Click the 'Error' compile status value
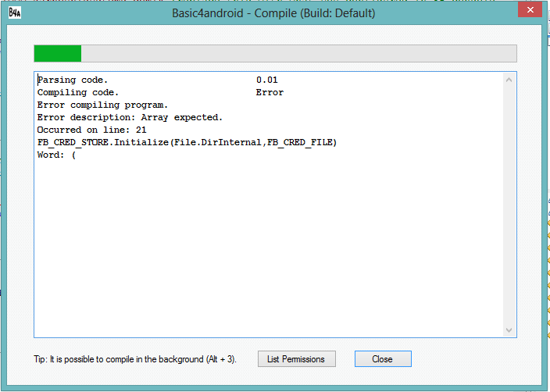The width and height of the screenshot is (550, 392). (270, 93)
